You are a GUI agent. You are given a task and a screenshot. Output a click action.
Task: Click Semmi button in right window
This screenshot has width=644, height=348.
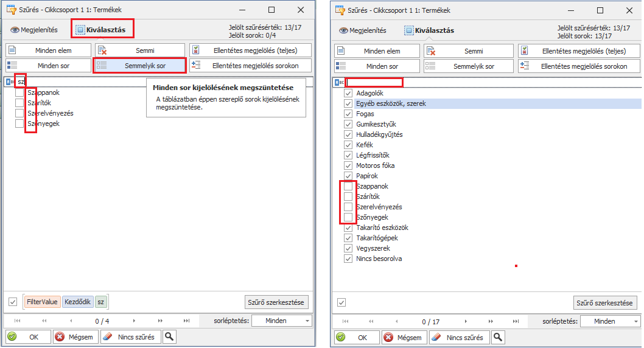469,51
